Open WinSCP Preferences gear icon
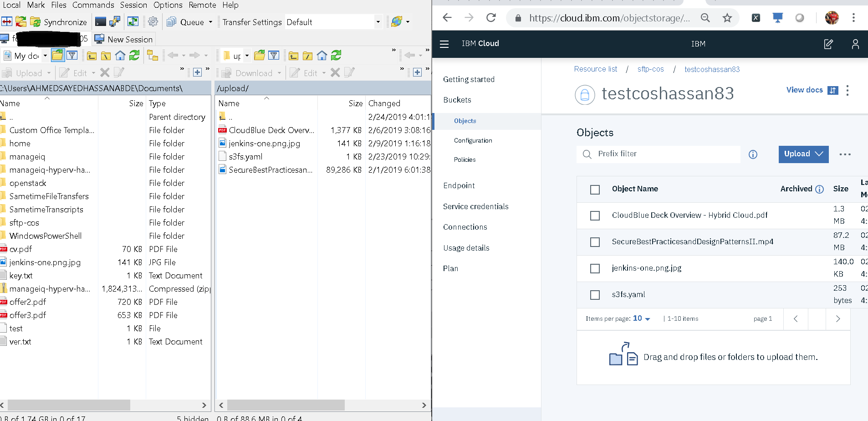The image size is (868, 421). pyautogui.click(x=153, y=21)
